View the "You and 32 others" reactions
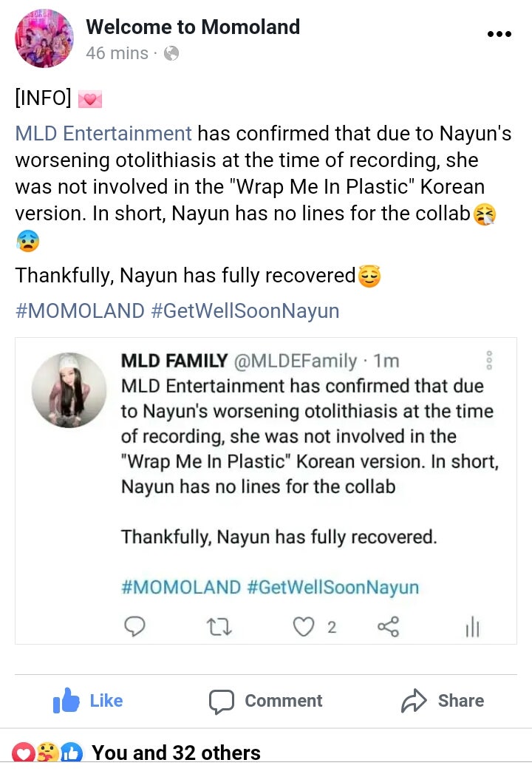The height and width of the screenshot is (774, 532). (x=176, y=753)
